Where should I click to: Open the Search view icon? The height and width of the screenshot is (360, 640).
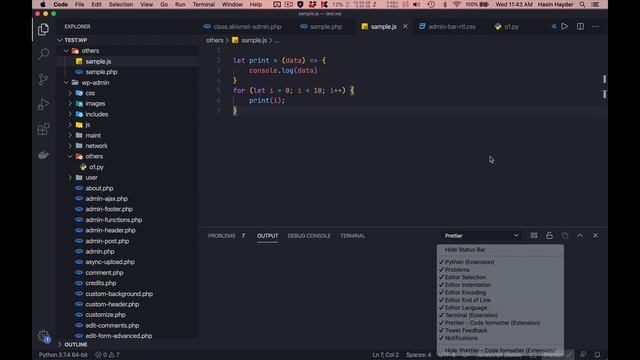43,53
